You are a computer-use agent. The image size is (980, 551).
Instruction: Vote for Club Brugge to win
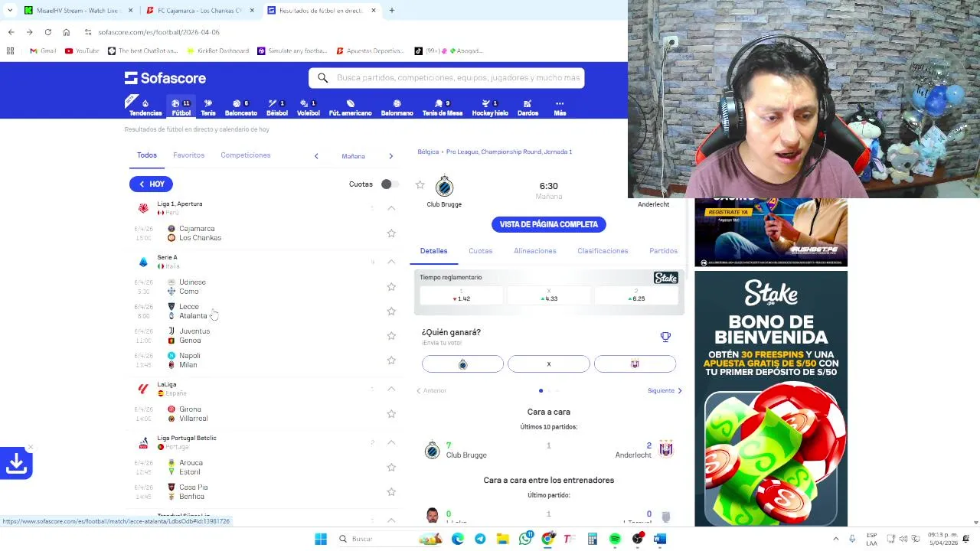coord(462,364)
